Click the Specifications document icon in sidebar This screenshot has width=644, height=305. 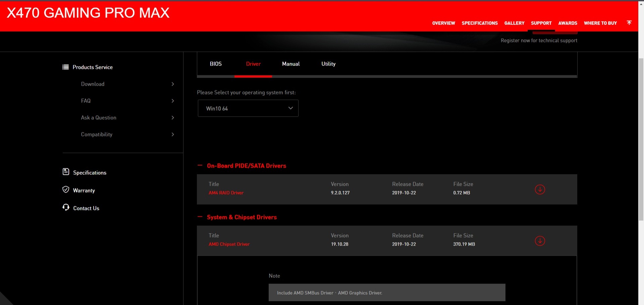pyautogui.click(x=66, y=172)
